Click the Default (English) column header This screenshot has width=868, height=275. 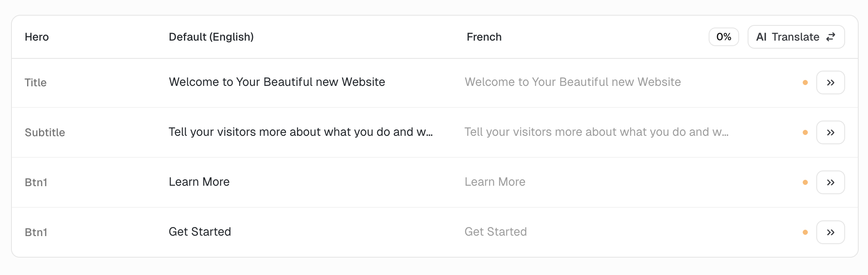(211, 37)
